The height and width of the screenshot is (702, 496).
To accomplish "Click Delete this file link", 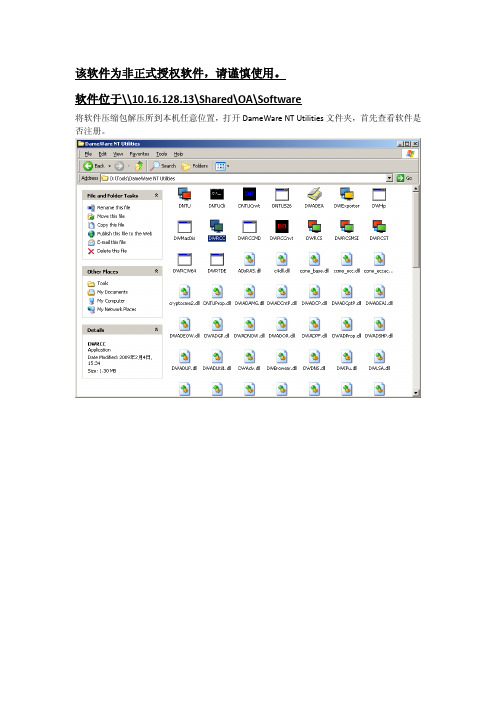I will click(x=112, y=251).
